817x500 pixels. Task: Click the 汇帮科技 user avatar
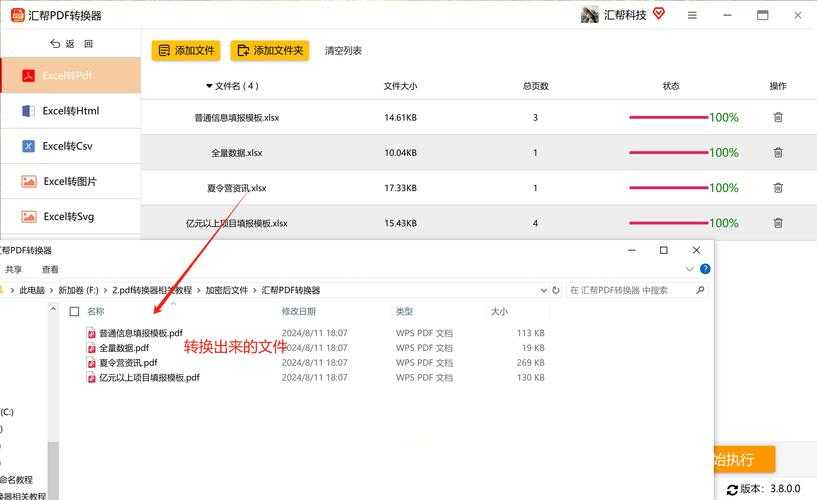click(x=589, y=15)
